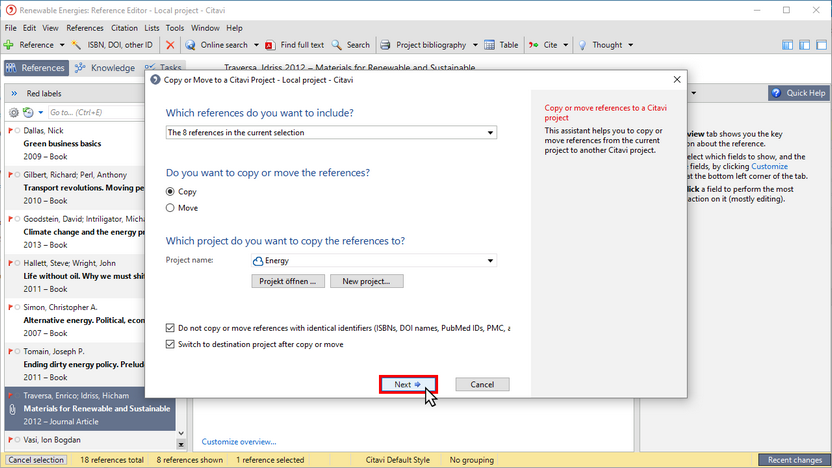The width and height of the screenshot is (832, 468).
Task: Click the New project button
Action: (x=367, y=281)
